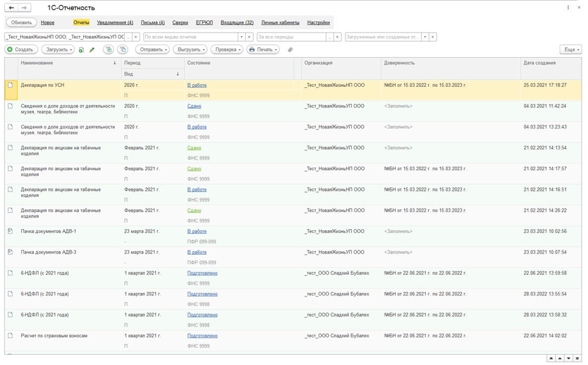Click the pencil edit icon in the toolbar
The image size is (588, 365).
click(x=92, y=50)
